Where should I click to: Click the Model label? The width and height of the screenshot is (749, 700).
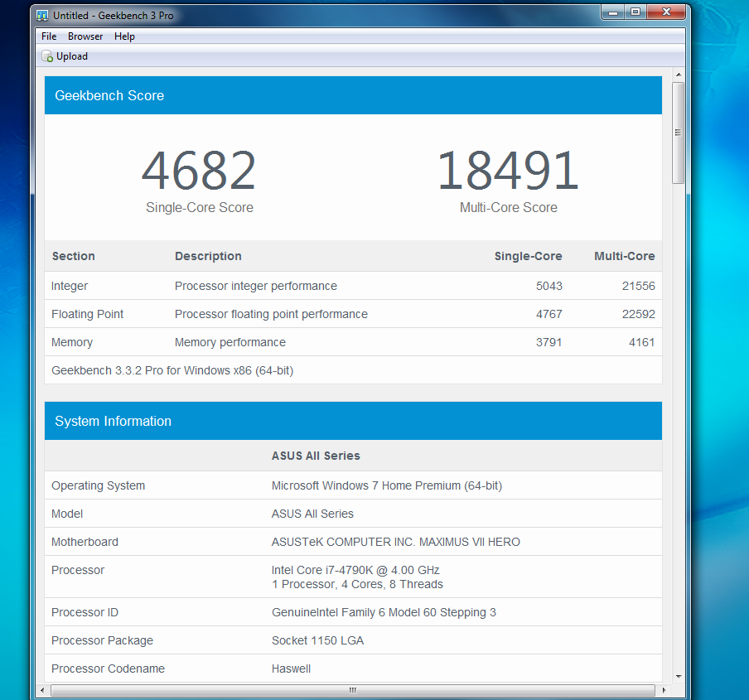pyautogui.click(x=67, y=514)
